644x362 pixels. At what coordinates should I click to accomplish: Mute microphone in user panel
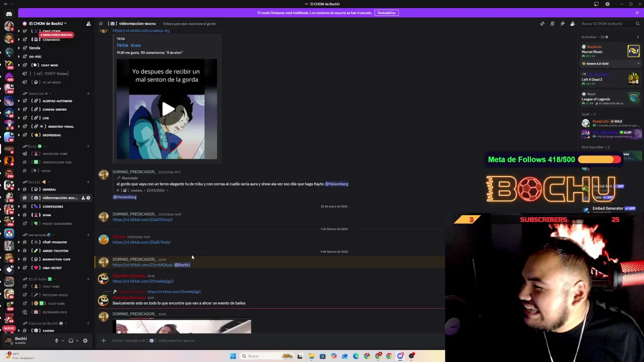coord(56,341)
